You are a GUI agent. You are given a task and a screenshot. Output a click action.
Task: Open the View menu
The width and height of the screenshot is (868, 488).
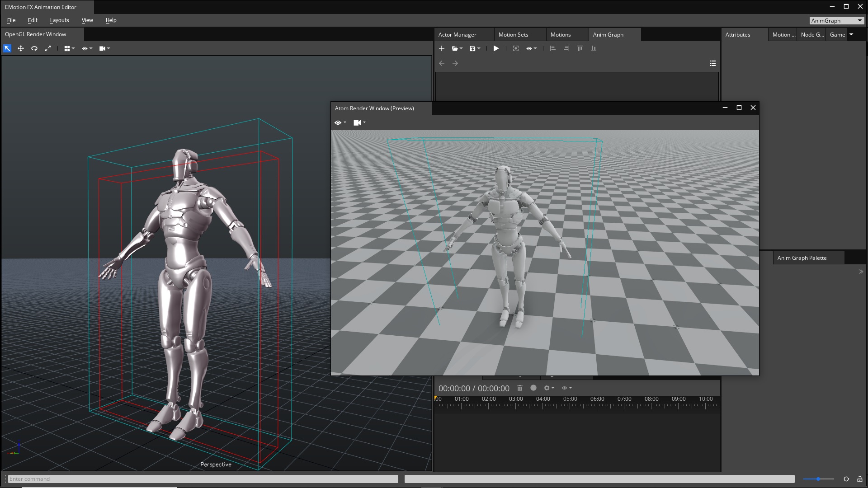(87, 20)
